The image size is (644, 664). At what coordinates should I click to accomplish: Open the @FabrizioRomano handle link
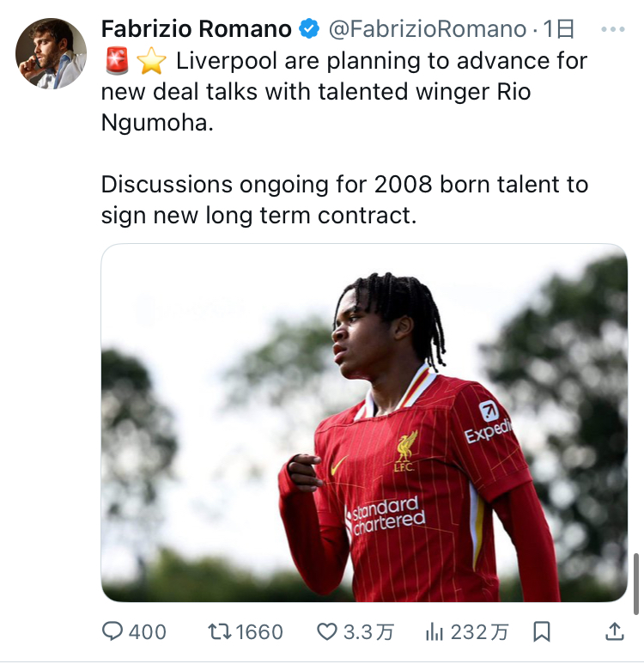[x=427, y=29]
